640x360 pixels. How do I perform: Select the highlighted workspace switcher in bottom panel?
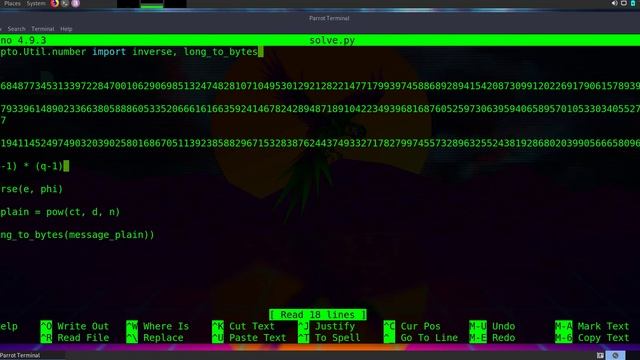click(615, 356)
